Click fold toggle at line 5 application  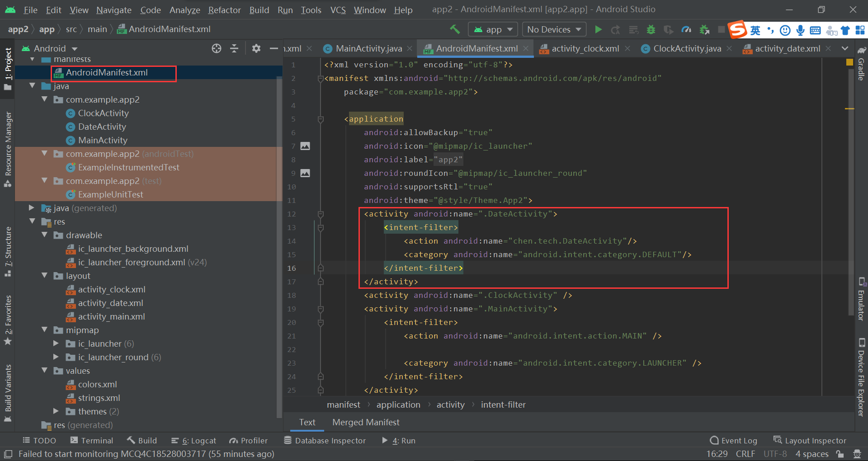(x=321, y=119)
